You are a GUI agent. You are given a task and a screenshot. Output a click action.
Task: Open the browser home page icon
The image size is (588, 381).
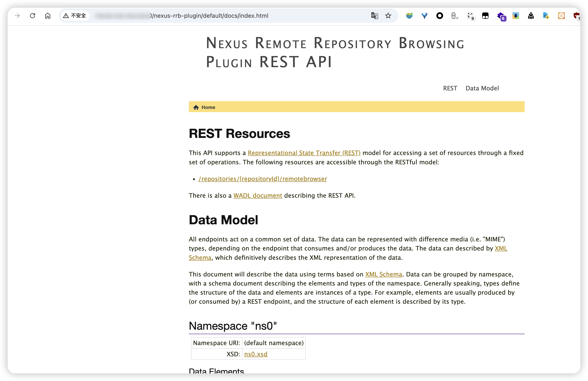click(x=48, y=16)
